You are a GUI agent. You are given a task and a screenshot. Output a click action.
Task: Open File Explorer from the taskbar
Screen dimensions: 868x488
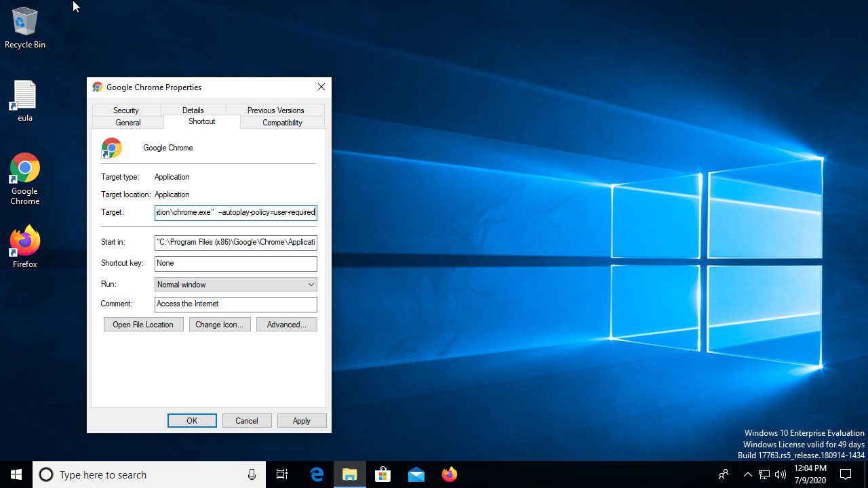pyautogui.click(x=350, y=474)
